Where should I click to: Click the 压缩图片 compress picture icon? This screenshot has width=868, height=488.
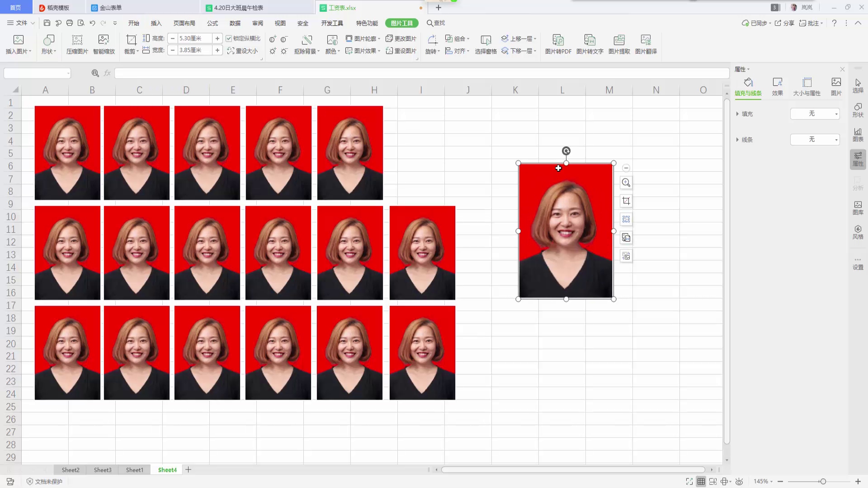pos(77,40)
